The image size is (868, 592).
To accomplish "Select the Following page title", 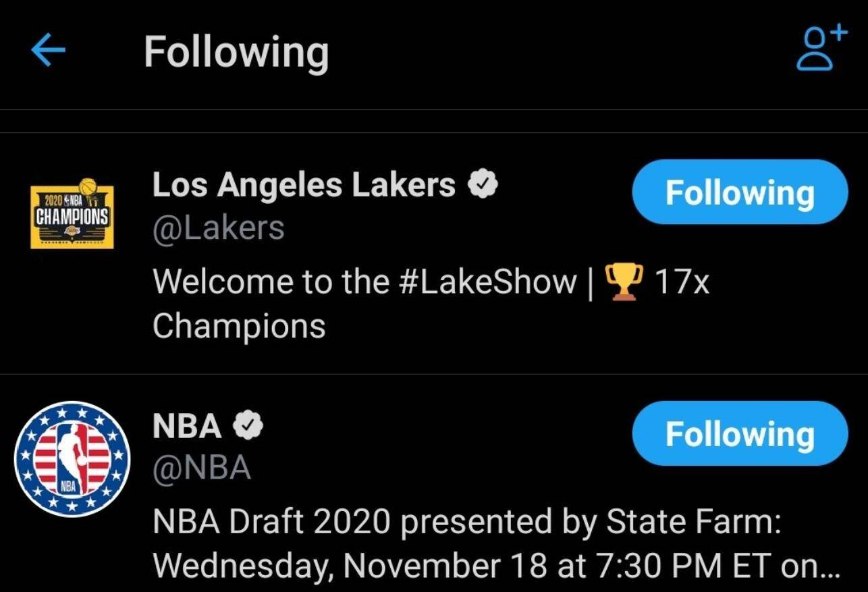I will 236,53.
